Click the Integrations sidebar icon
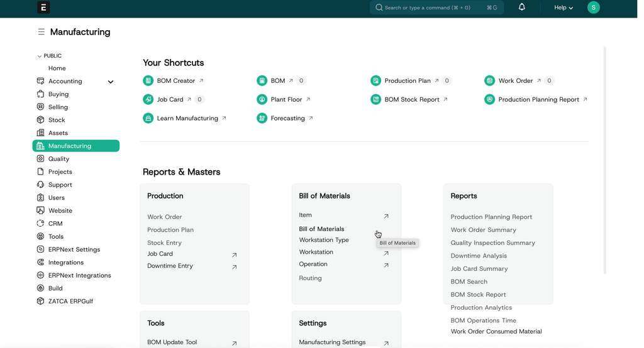Screen dimensions: 644x348 pos(40,262)
